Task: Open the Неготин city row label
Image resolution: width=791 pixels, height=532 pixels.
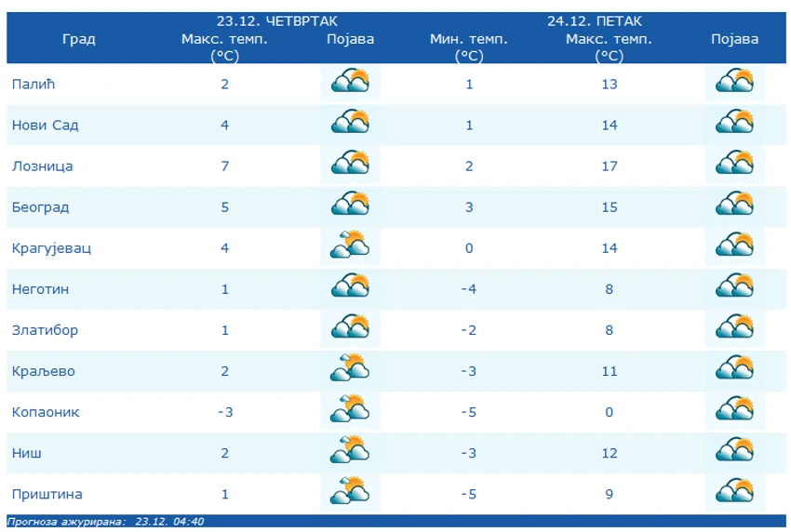Action: click(x=40, y=289)
